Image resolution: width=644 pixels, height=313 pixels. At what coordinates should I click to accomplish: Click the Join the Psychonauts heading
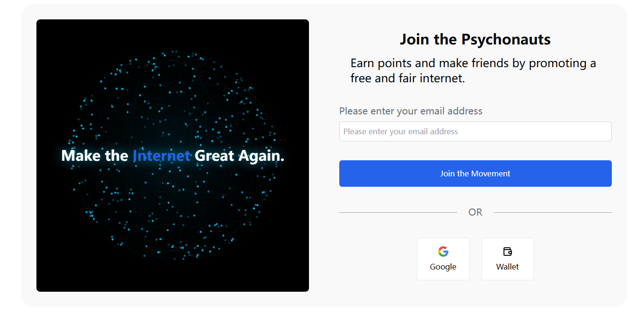475,39
